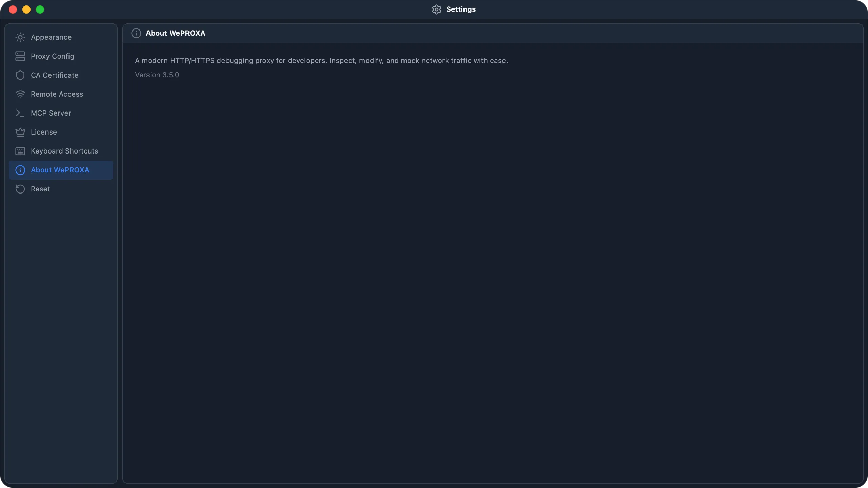Minimize the Settings window with the yellow button
The width and height of the screenshot is (868, 488).
(26, 9)
